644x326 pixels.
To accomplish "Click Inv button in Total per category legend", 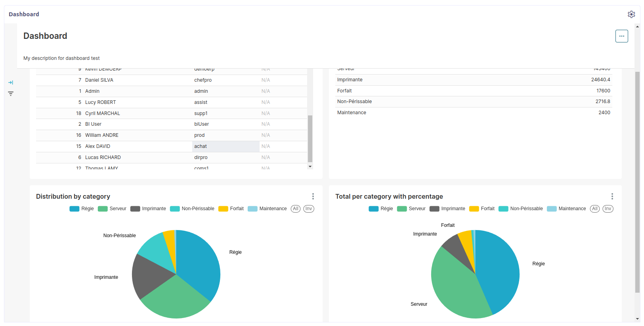I will pyautogui.click(x=608, y=209).
